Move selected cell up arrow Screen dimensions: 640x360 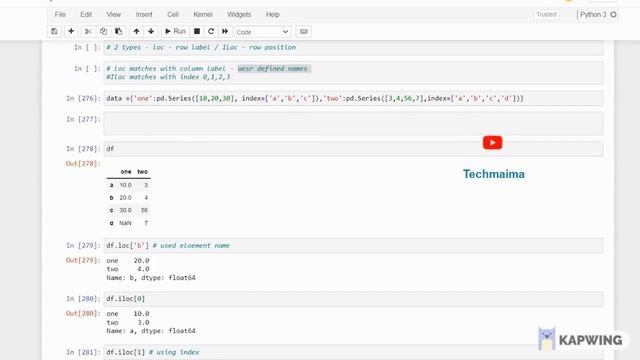pyautogui.click(x=136, y=31)
